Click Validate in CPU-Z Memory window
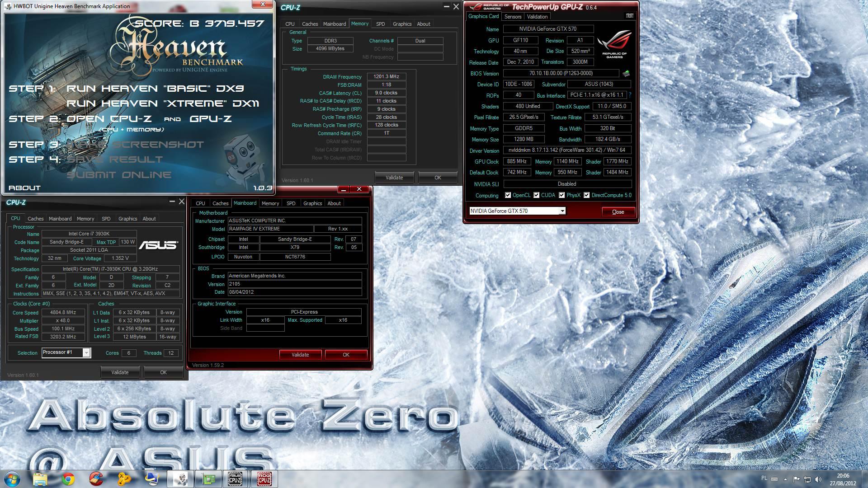 coord(394,178)
